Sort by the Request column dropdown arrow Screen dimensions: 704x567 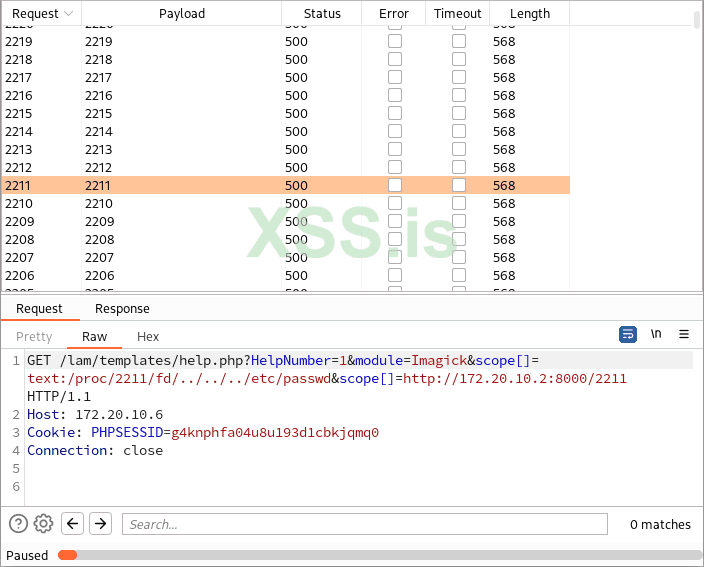[69, 13]
